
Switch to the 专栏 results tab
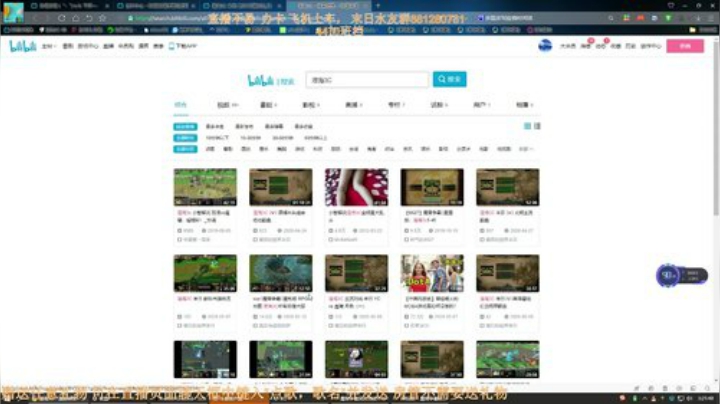coord(396,105)
